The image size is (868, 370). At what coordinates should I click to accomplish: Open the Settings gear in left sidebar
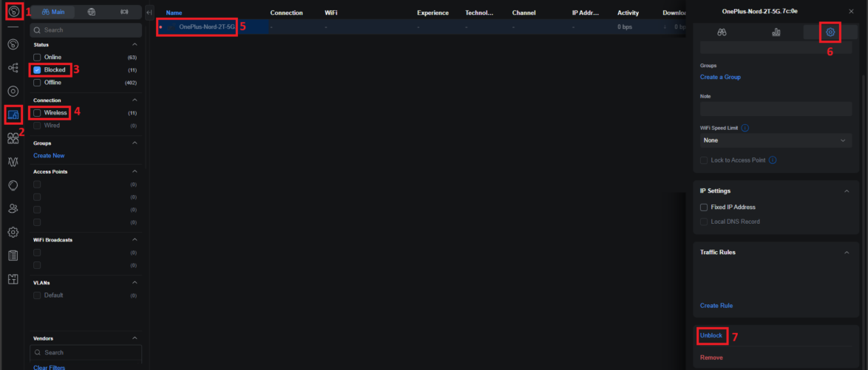coord(13,232)
